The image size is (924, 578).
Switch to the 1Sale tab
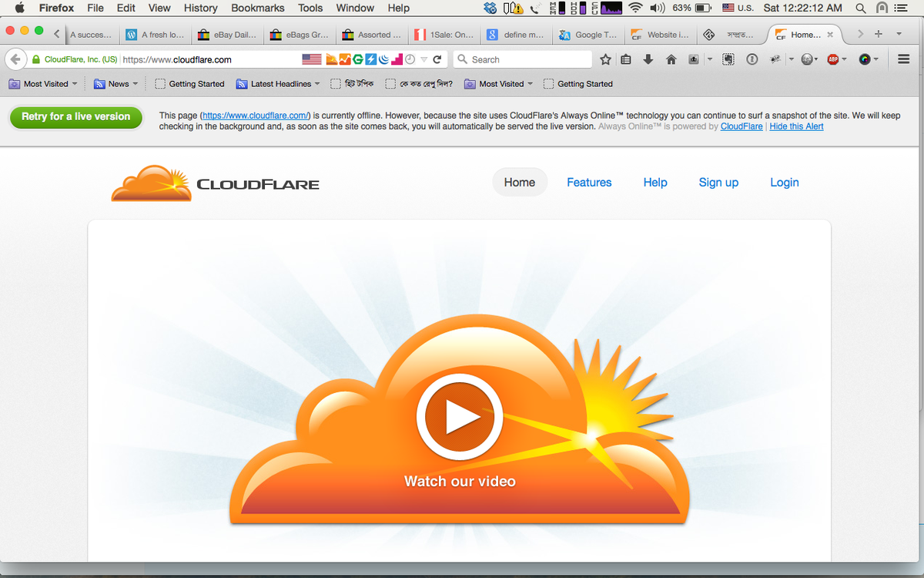pos(444,35)
